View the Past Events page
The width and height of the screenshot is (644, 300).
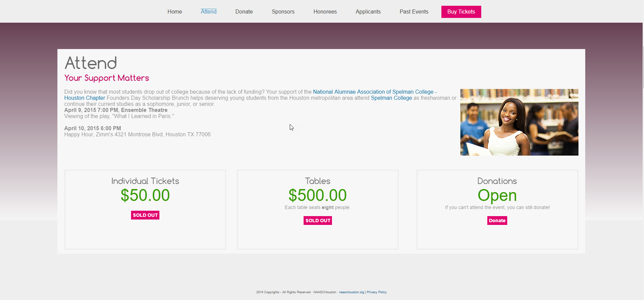click(414, 12)
